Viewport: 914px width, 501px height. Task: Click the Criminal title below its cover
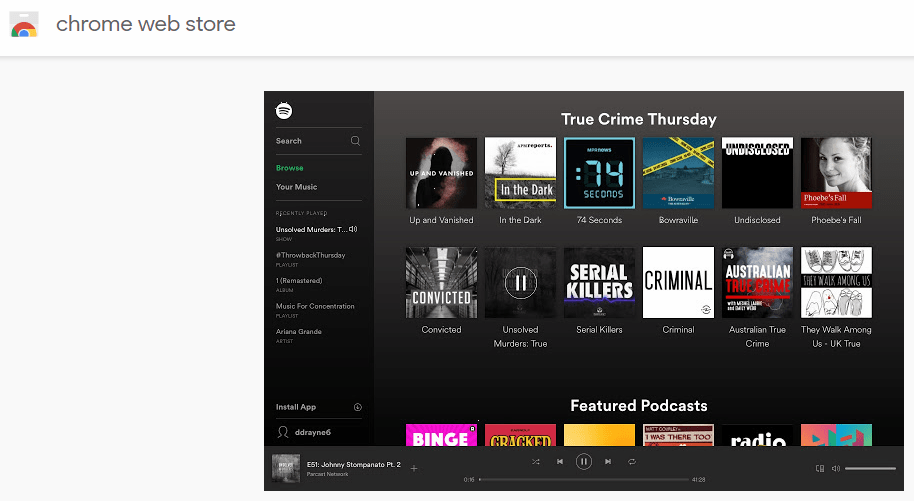(679, 330)
